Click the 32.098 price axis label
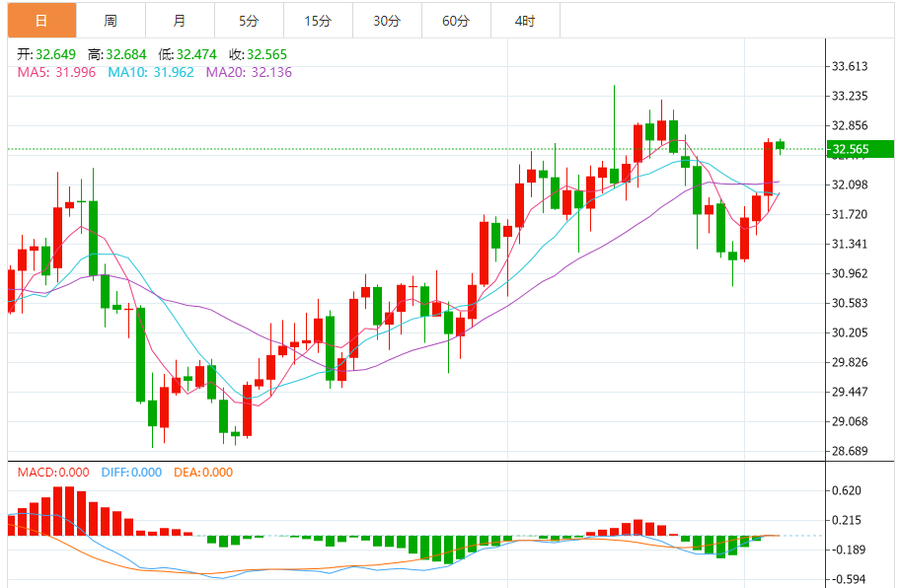Image resolution: width=900 pixels, height=588 pixels. click(x=850, y=184)
